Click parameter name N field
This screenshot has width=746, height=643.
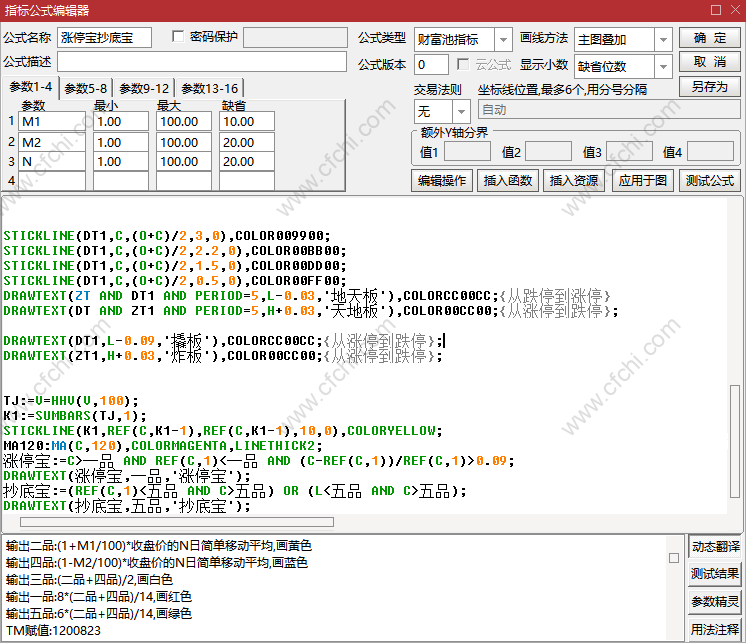(x=52, y=162)
